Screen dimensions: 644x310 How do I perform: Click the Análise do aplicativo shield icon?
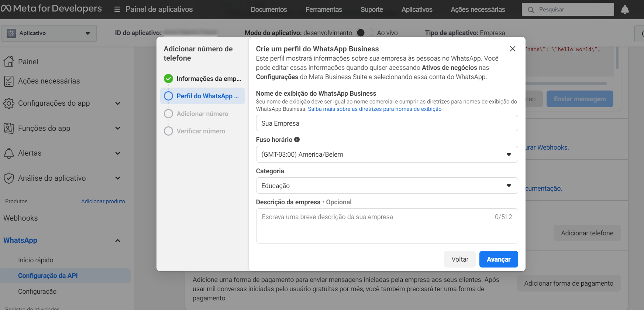[x=9, y=178]
